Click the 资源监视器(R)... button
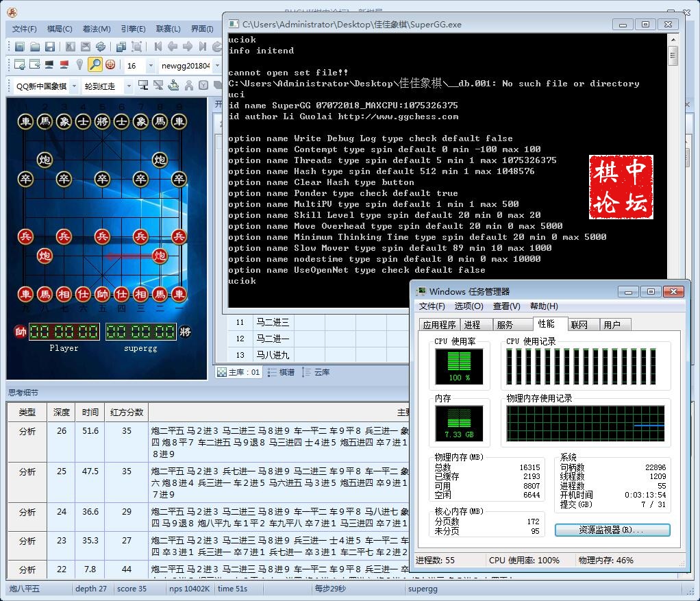 [x=612, y=530]
